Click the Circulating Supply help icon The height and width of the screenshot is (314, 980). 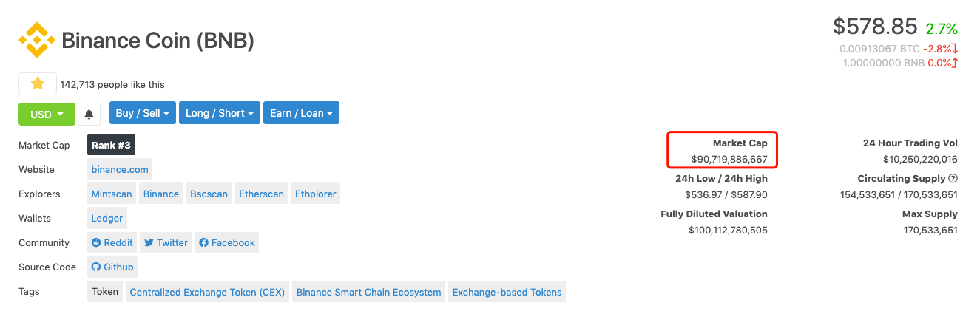point(953,178)
